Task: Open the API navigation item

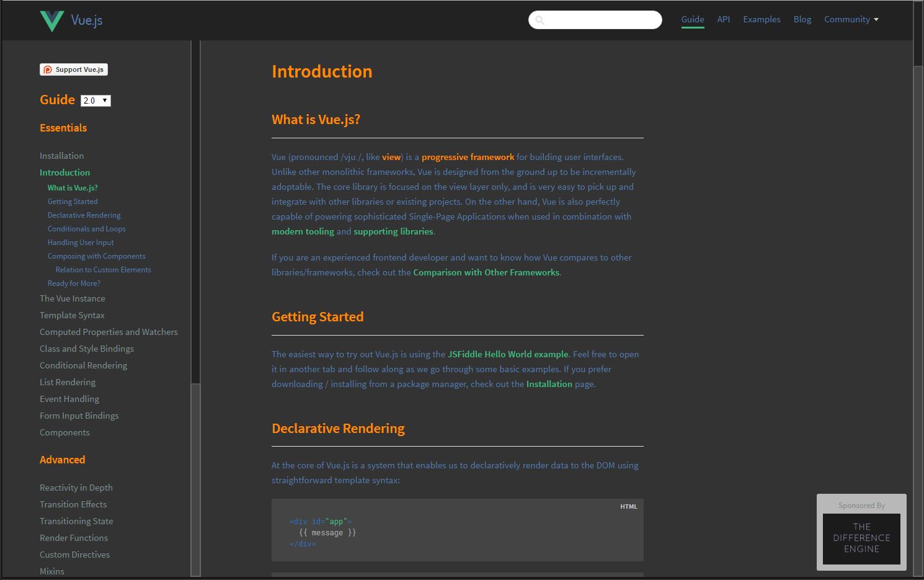Action: pyautogui.click(x=724, y=19)
